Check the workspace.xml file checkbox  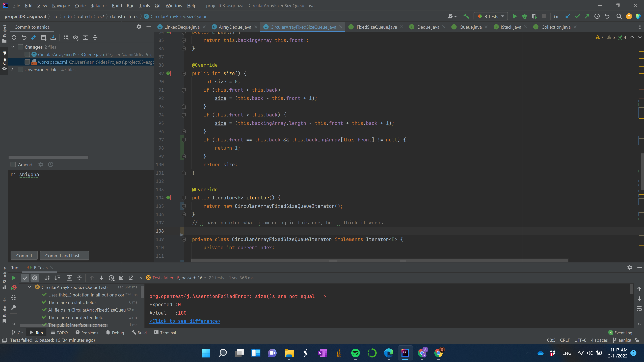pos(27,62)
